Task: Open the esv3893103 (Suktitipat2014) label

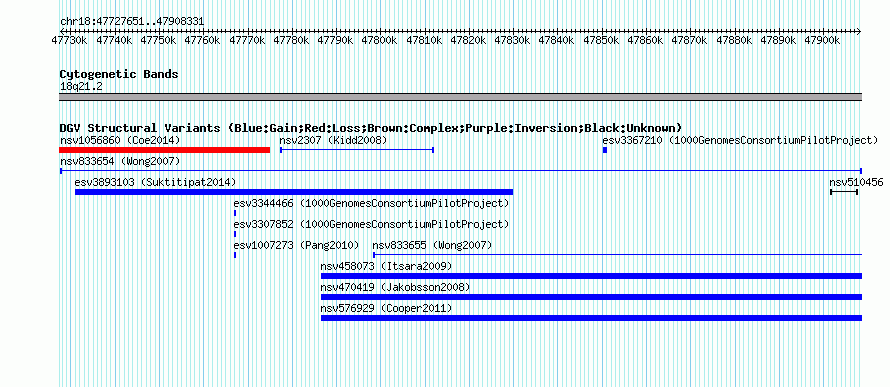Action: pos(155,182)
